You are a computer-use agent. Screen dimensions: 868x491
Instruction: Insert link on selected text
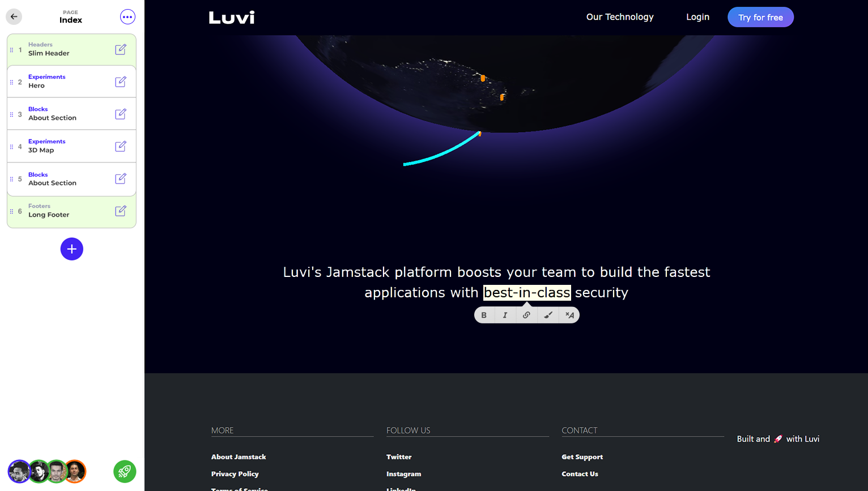tap(526, 315)
